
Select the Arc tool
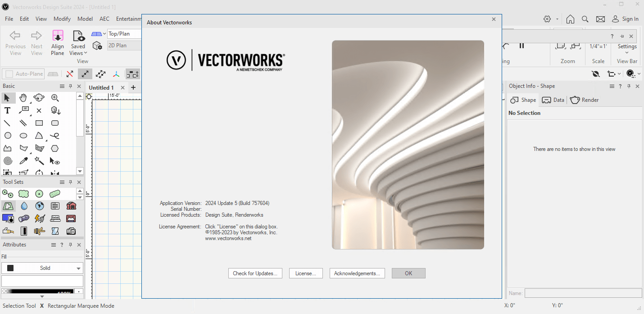[x=39, y=136]
